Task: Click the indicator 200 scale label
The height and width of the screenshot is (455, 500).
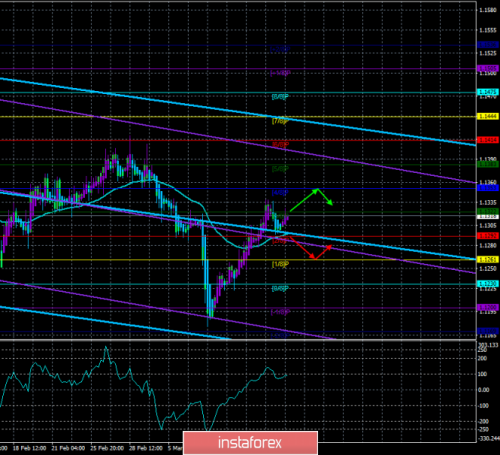Action: click(x=482, y=359)
